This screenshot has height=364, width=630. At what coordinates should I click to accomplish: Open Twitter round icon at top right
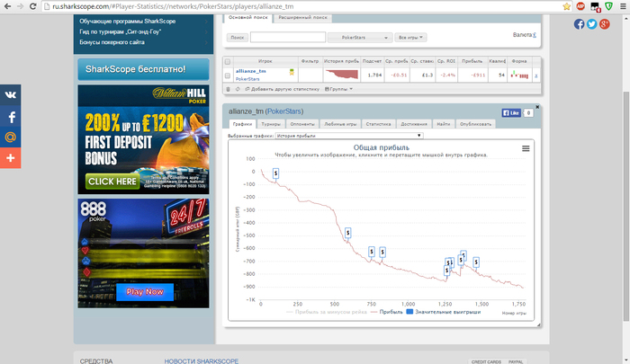click(x=592, y=24)
